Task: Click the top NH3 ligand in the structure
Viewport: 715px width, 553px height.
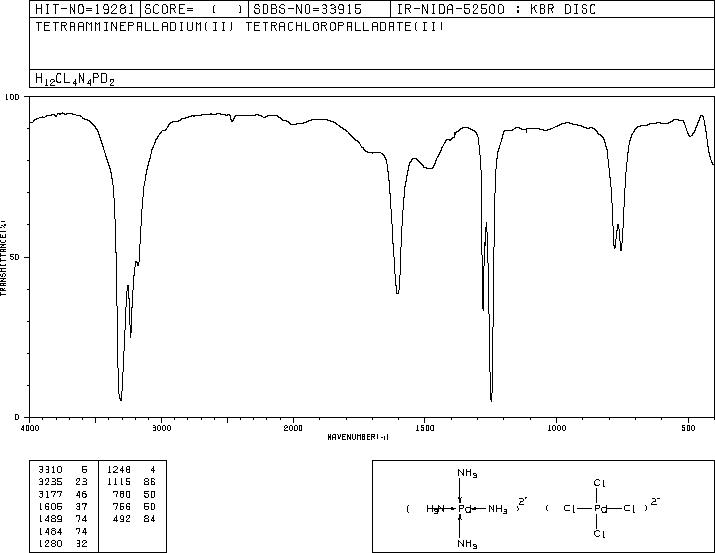Action: (x=467, y=474)
